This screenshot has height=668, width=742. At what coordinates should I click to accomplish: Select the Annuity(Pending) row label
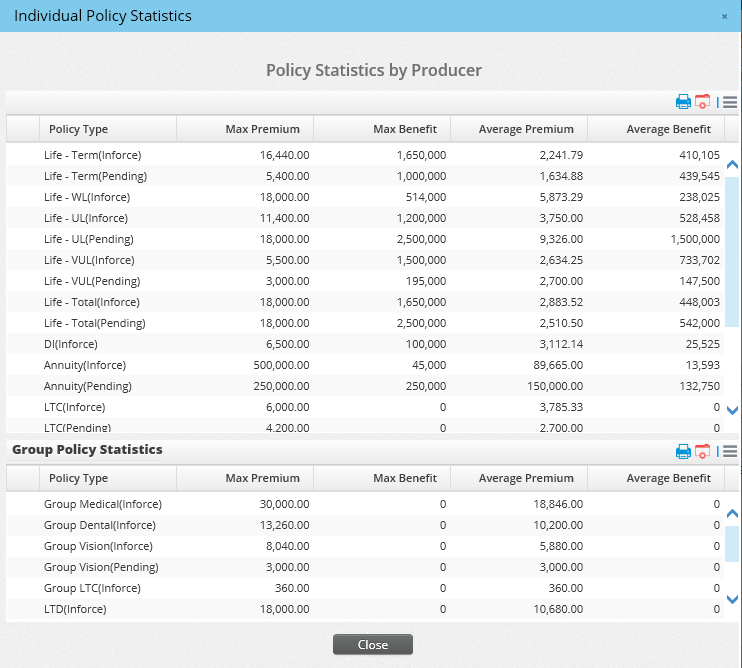(88, 386)
